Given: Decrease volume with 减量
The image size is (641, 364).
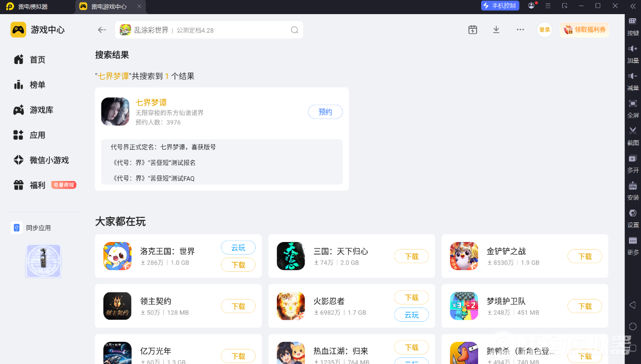Looking at the screenshot, I should click(x=633, y=81).
